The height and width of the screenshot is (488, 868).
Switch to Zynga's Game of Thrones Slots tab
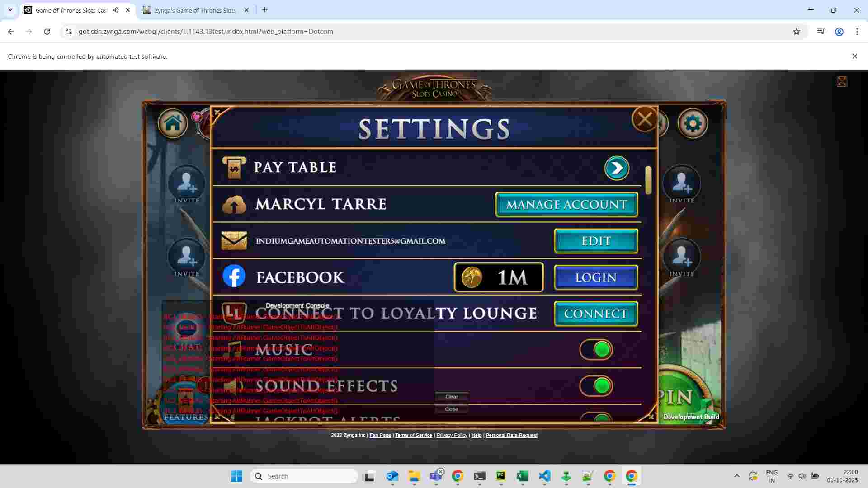(x=194, y=10)
